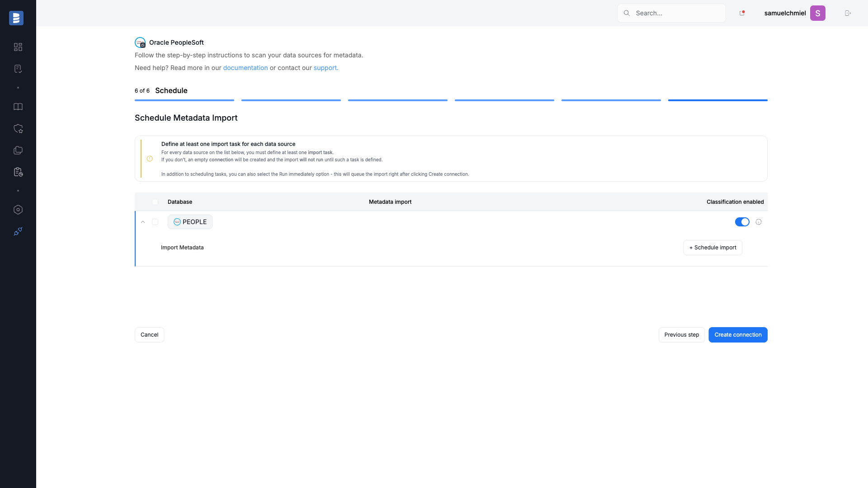Click the Import Metadata row label
The width and height of the screenshot is (868, 488).
point(182,248)
